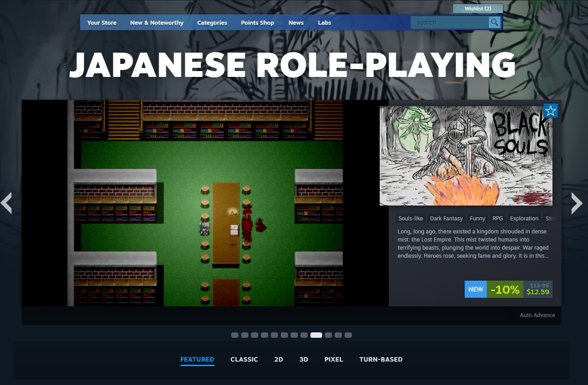
Task: Select the last carousel pagination dot
Action: coord(348,335)
